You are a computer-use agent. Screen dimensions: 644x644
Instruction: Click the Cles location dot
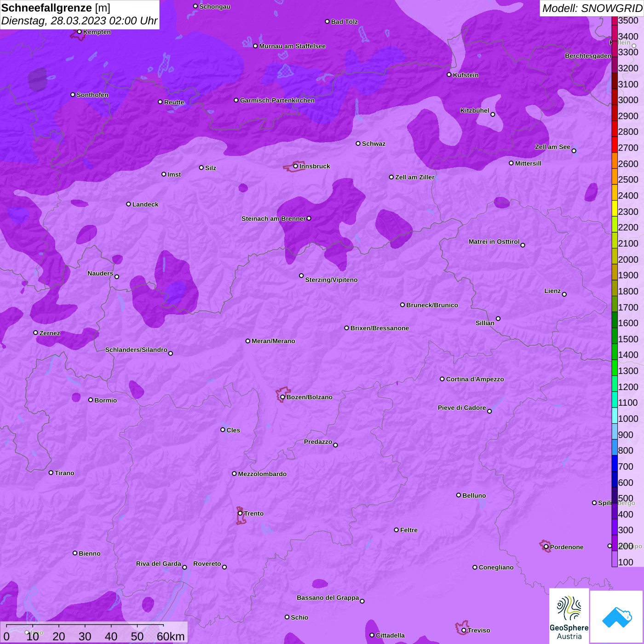[223, 430]
